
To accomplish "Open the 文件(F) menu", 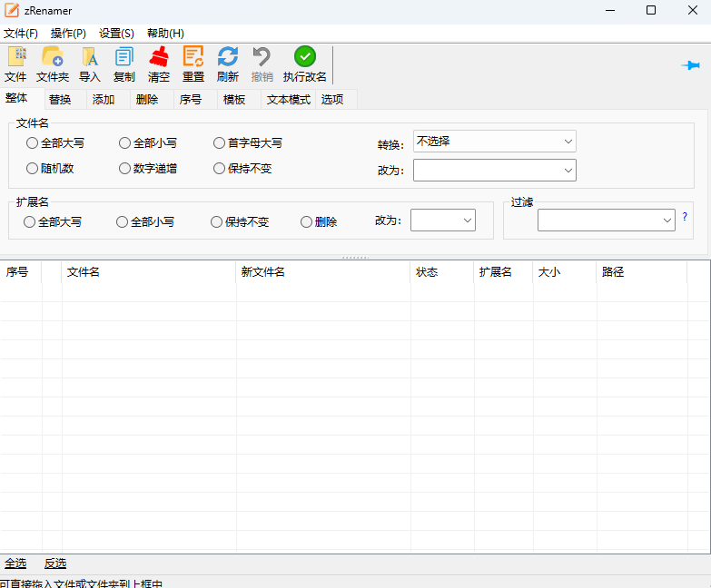I will click(21, 34).
